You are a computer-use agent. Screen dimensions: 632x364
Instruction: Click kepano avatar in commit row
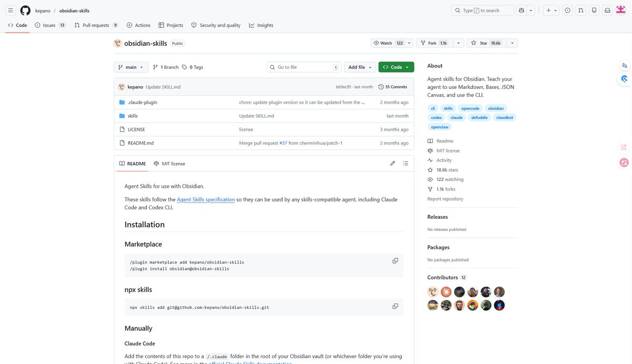pos(122,87)
